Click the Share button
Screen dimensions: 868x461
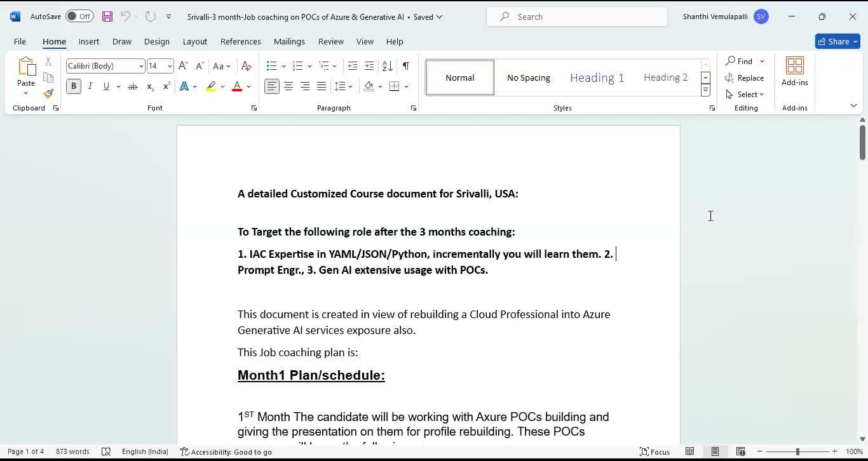point(837,41)
